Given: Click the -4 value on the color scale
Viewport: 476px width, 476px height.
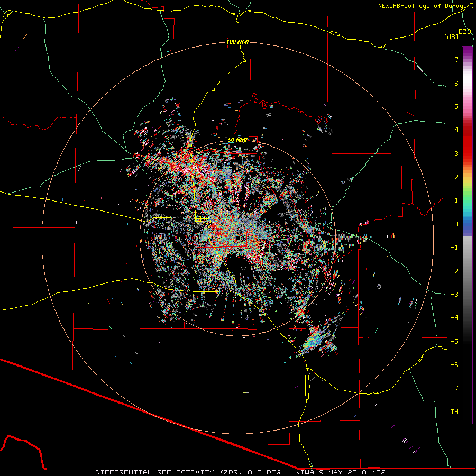Looking at the screenshot, I should click(454, 318).
